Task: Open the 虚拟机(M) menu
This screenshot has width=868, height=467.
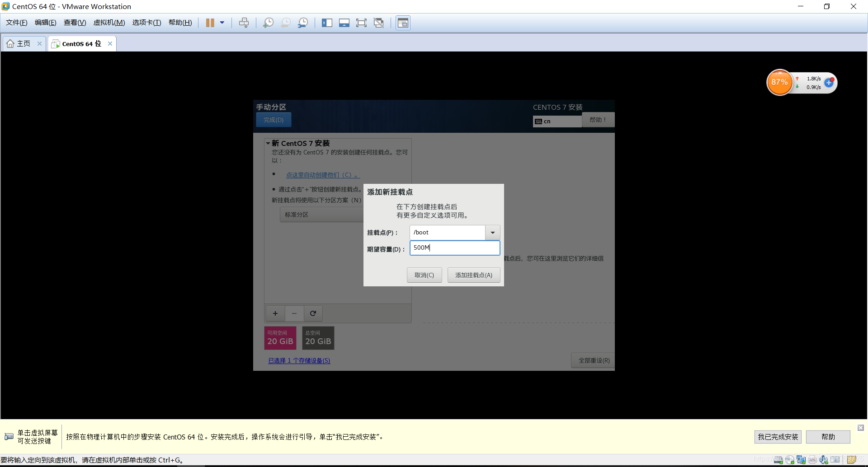Action: 109,23
